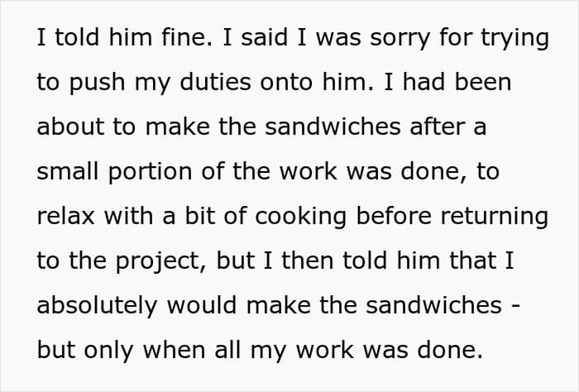
Task: Place cursor on the word "cooking"
Action: (300, 218)
